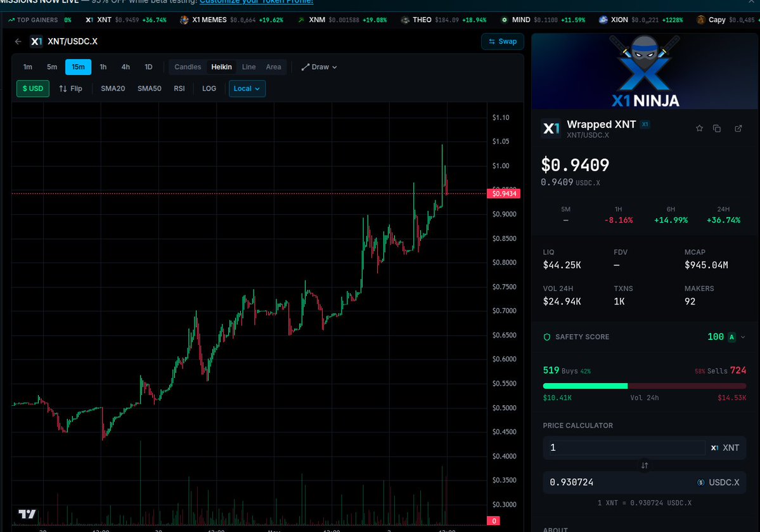Select the 15m timeframe
The width and height of the screenshot is (760, 532).
coord(78,67)
